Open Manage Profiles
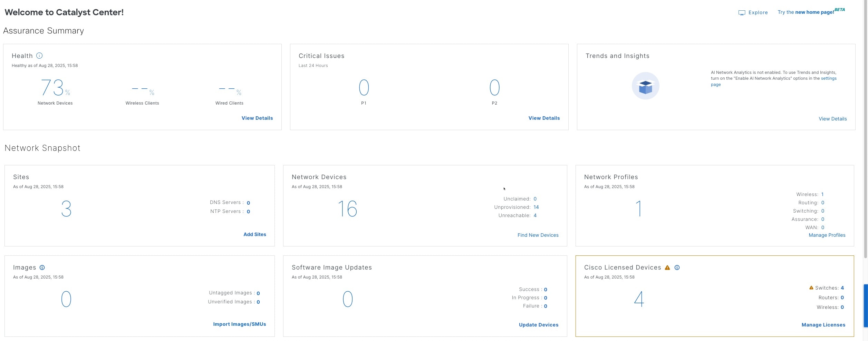This screenshot has width=868, height=341. 827,235
